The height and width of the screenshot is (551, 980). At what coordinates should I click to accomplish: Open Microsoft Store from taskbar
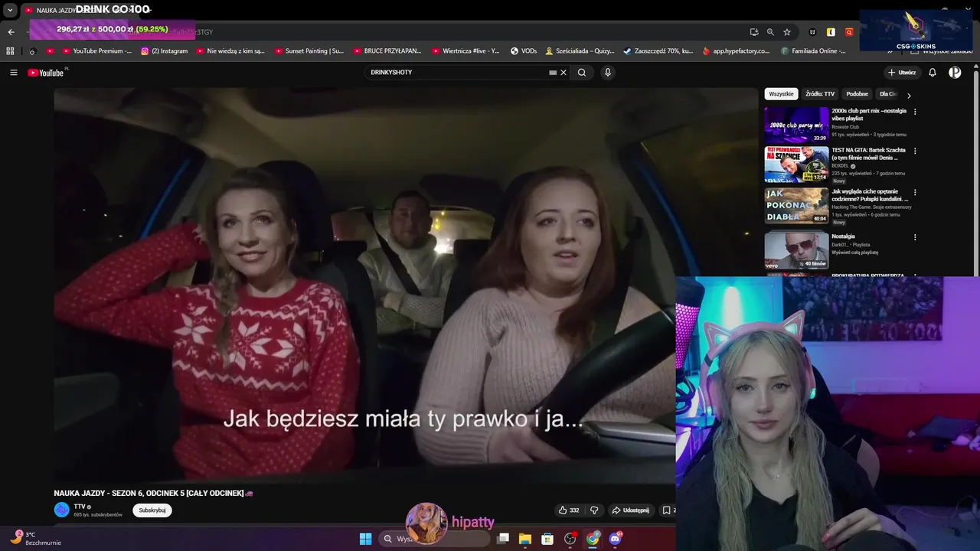click(547, 539)
